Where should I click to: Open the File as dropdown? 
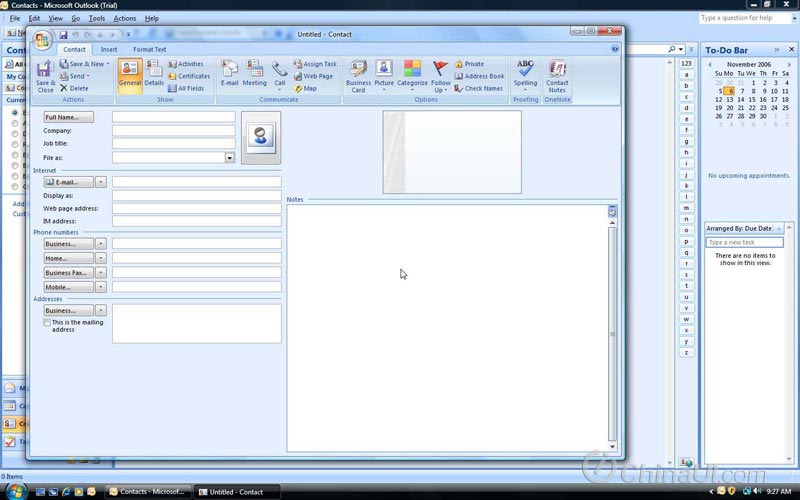pos(230,158)
